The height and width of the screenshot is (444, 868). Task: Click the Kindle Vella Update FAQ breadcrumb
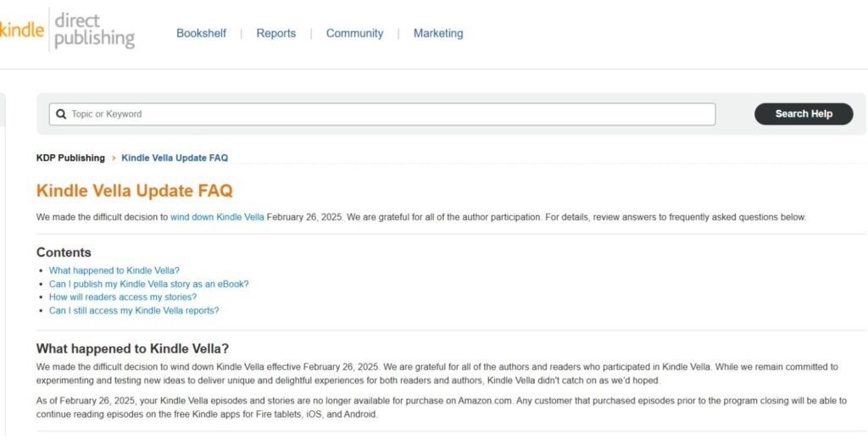175,158
